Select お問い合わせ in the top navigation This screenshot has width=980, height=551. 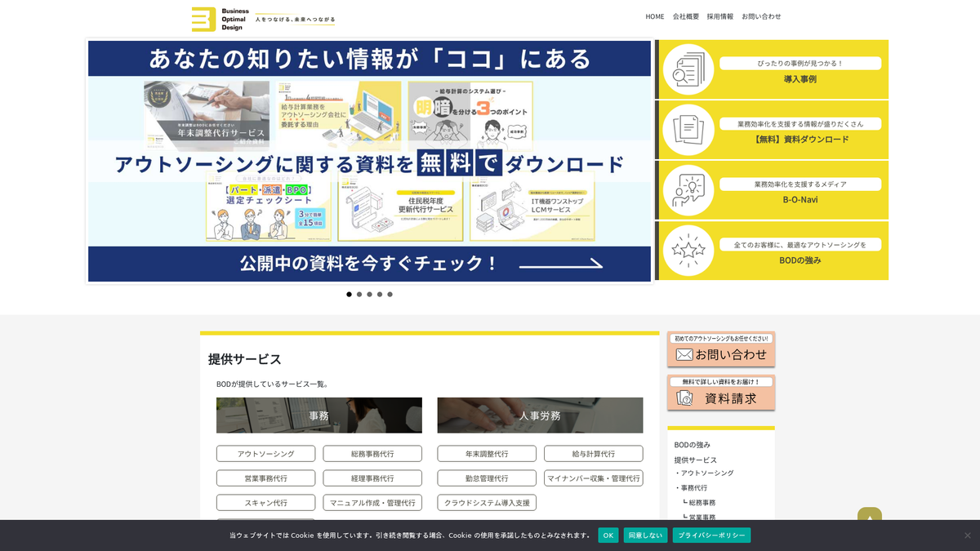(x=761, y=16)
